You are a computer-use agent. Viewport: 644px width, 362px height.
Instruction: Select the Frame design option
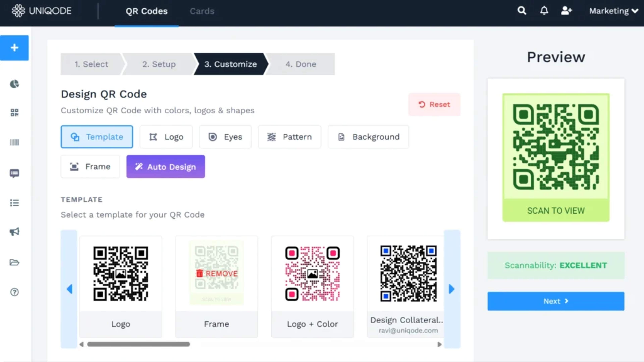point(90,166)
